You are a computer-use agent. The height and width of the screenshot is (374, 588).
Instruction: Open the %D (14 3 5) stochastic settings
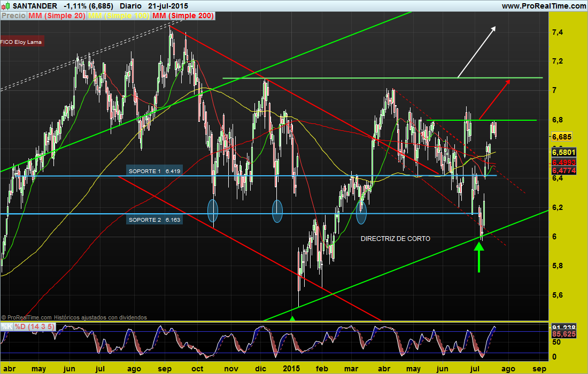point(35,326)
